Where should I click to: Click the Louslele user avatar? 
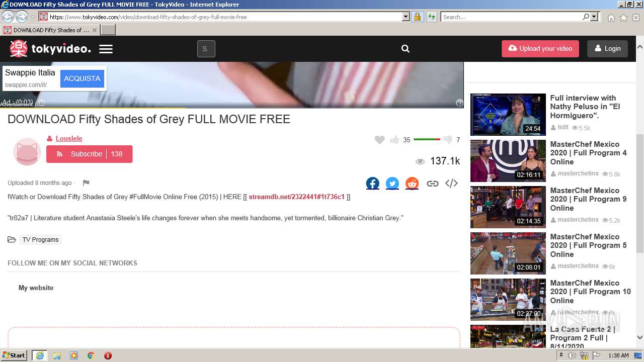27,151
